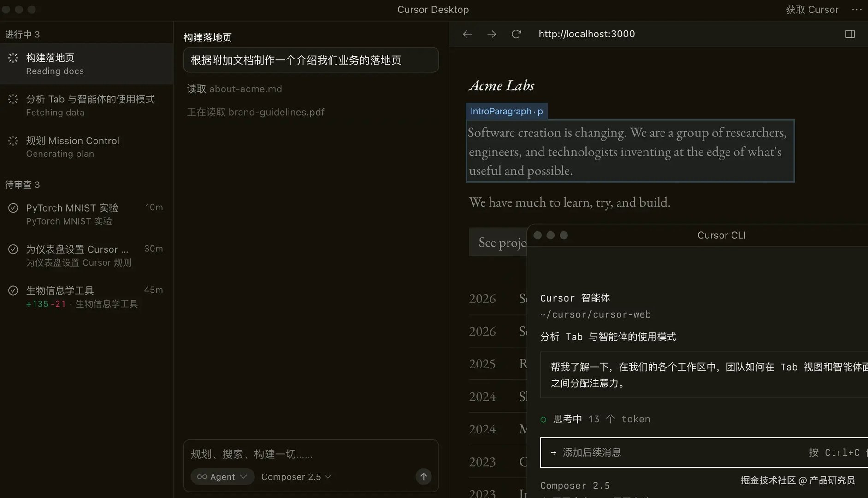Click the user prompt message 根据附加文档制作

[x=311, y=60]
